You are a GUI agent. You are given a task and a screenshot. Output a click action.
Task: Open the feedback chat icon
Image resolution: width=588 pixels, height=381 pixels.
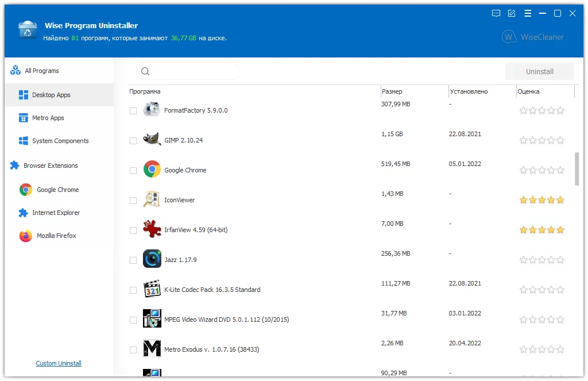click(x=496, y=13)
